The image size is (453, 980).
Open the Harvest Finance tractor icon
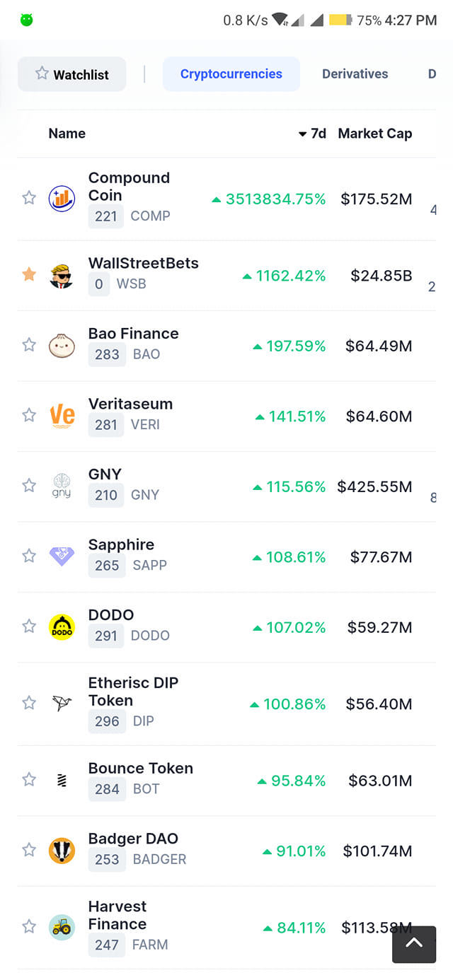tap(62, 927)
